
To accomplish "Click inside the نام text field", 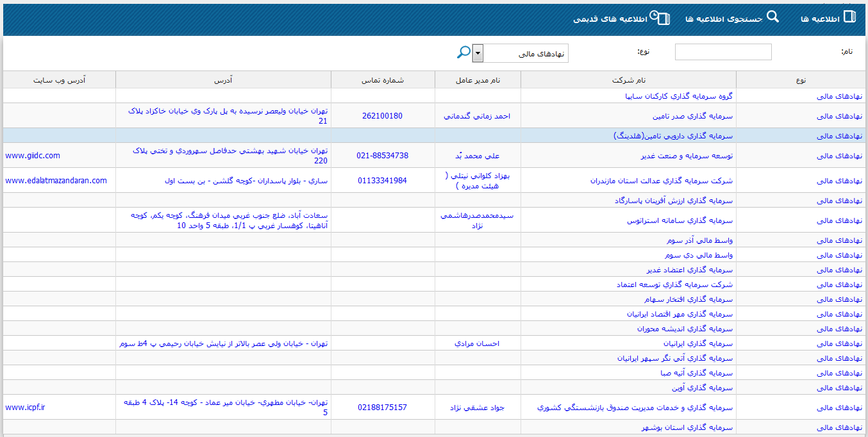I will coord(723,52).
